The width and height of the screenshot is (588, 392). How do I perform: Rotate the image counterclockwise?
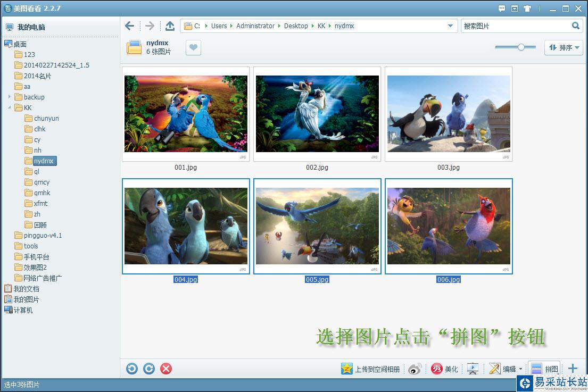pyautogui.click(x=132, y=369)
